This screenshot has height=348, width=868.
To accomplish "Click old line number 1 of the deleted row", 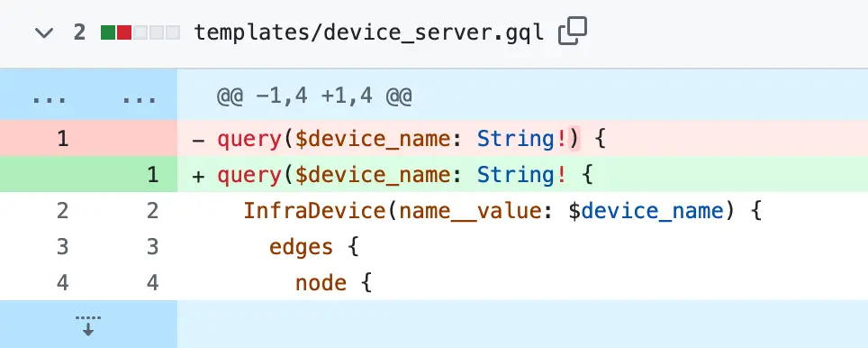I will click(x=62, y=138).
